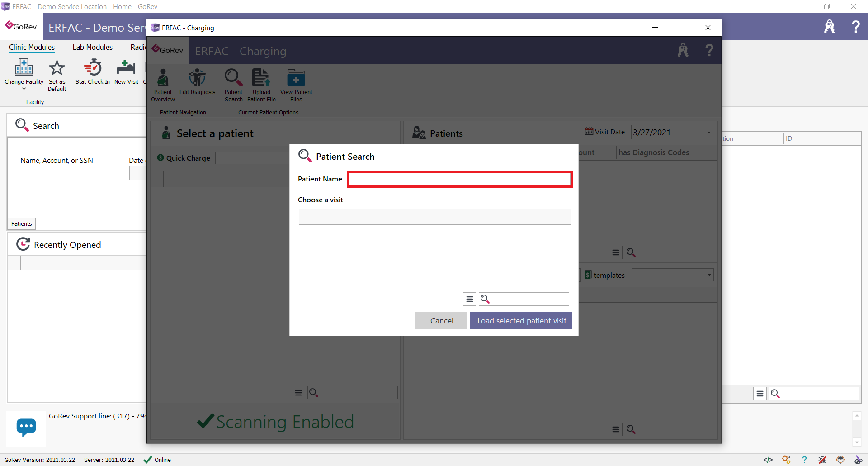Open the Visit Date dropdown

[709, 133]
